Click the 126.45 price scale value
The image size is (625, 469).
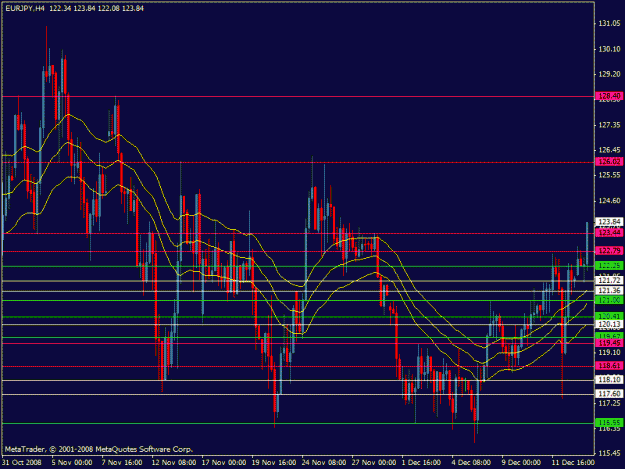[x=609, y=150]
